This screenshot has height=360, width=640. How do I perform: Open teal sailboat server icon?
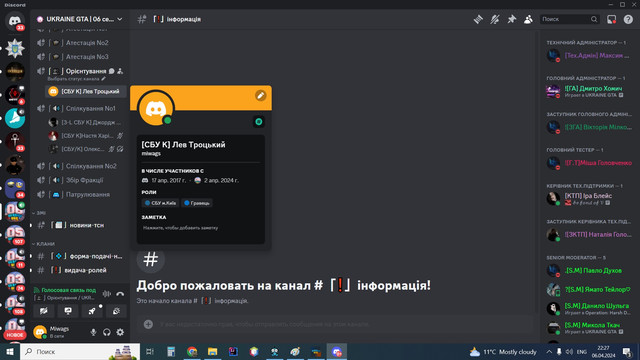(15, 118)
